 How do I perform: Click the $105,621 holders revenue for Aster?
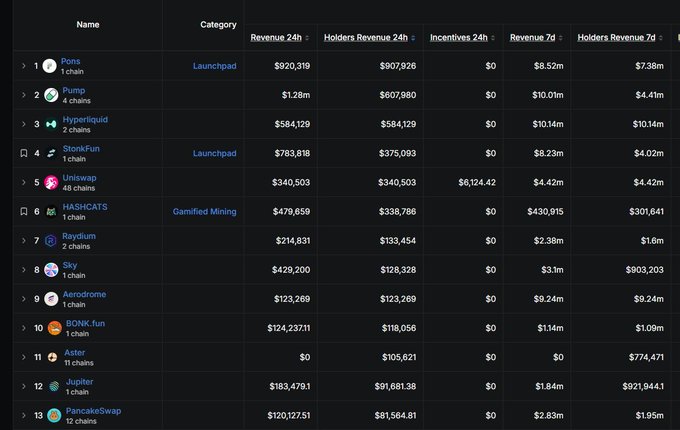click(x=399, y=357)
